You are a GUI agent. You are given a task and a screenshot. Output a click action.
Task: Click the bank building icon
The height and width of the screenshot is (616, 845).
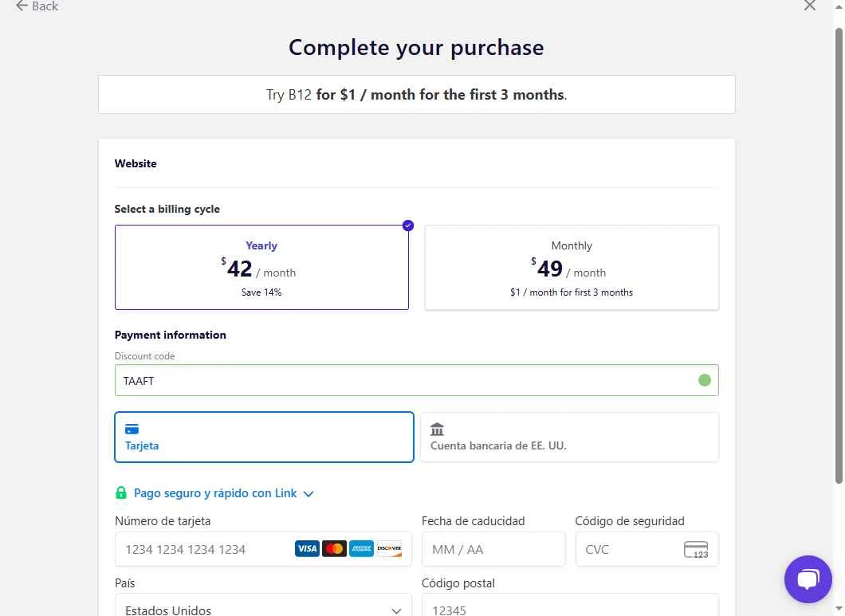pos(437,429)
